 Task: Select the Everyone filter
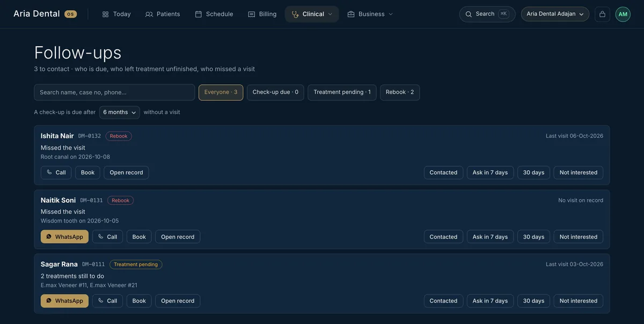pyautogui.click(x=221, y=92)
